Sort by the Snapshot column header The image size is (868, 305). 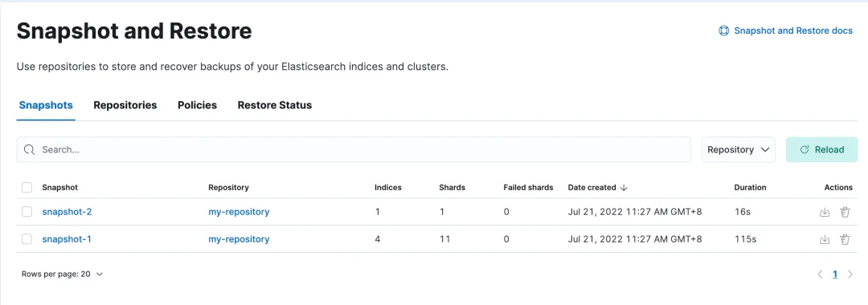tap(59, 188)
